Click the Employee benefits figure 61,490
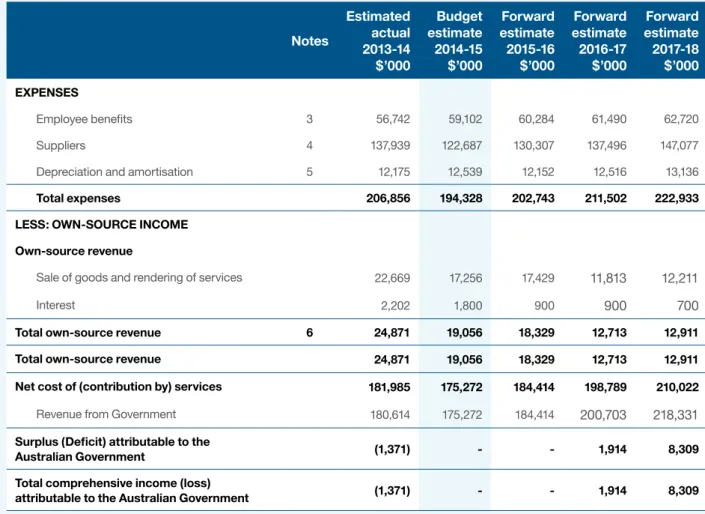This screenshot has height=514, width=705. pyautogui.click(x=609, y=119)
